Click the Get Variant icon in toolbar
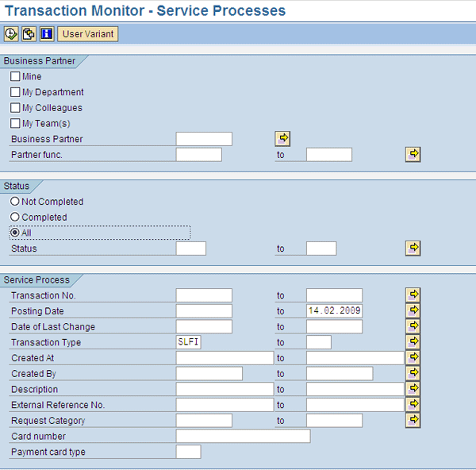 pos(29,34)
